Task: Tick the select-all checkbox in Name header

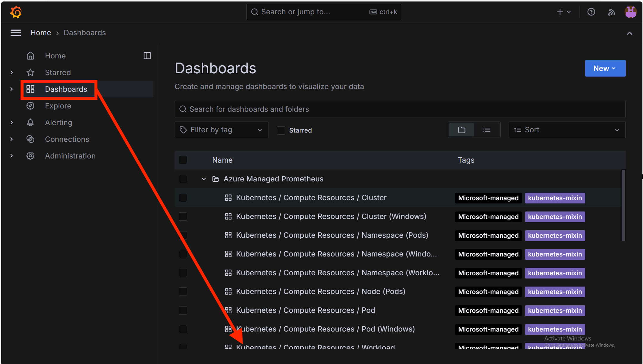Action: pos(183,160)
